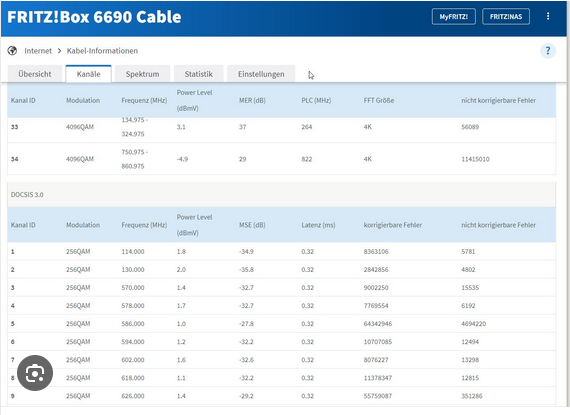This screenshot has width=570, height=415.
Task: Click the Internet breadcrumb link
Action: point(38,51)
